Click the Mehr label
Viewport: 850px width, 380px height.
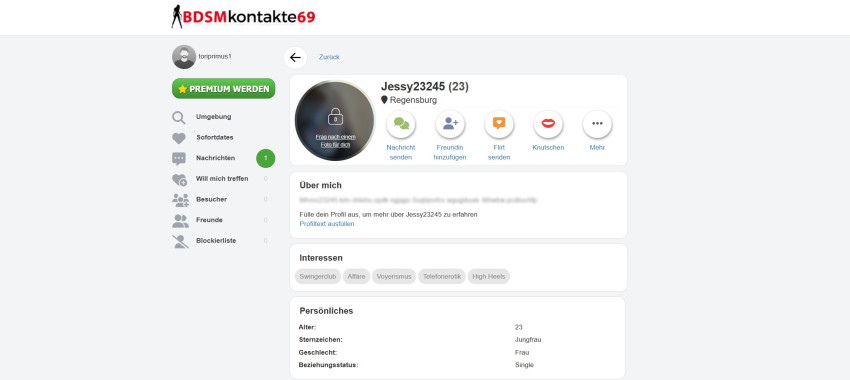597,147
